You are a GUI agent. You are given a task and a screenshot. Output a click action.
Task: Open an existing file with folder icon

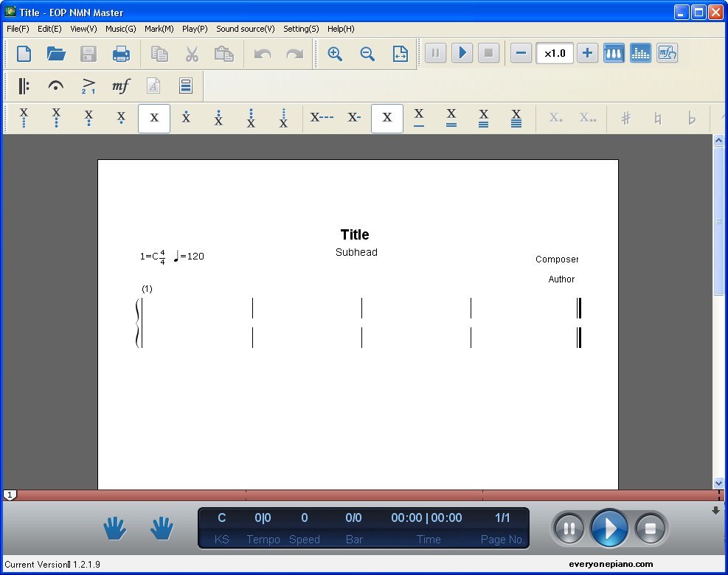[x=56, y=54]
